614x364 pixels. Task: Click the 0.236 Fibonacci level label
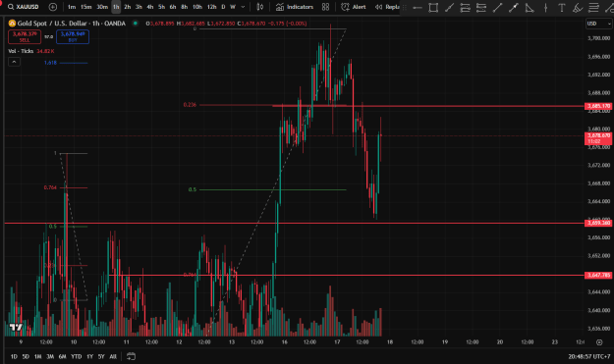[x=190, y=104]
